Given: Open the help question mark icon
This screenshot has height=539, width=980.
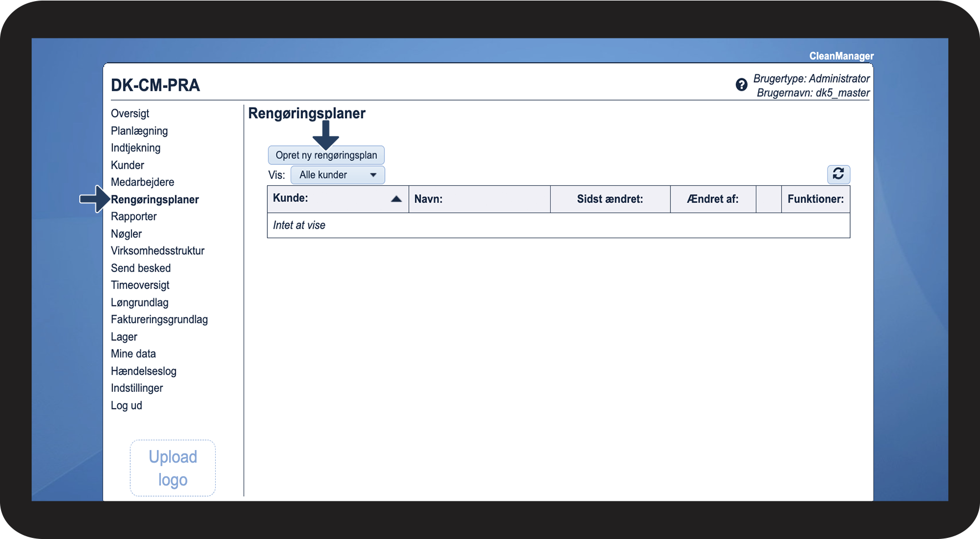Looking at the screenshot, I should pyautogui.click(x=742, y=85).
